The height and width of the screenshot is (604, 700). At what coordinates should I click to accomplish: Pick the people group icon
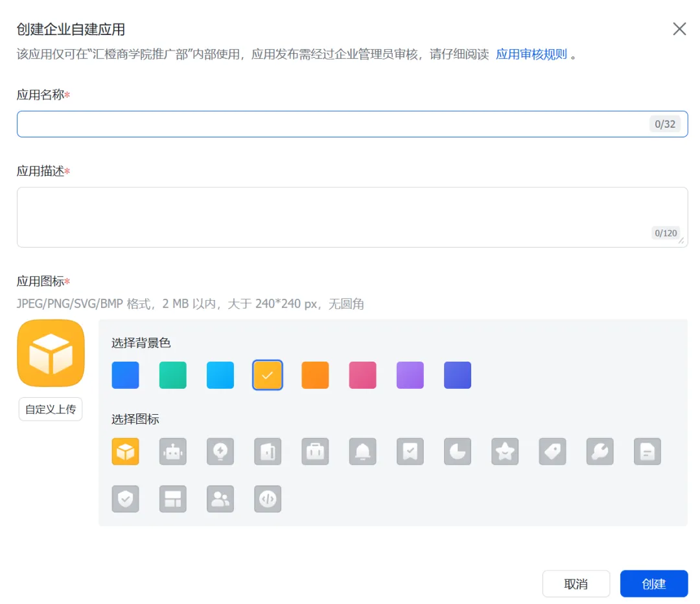click(x=220, y=499)
